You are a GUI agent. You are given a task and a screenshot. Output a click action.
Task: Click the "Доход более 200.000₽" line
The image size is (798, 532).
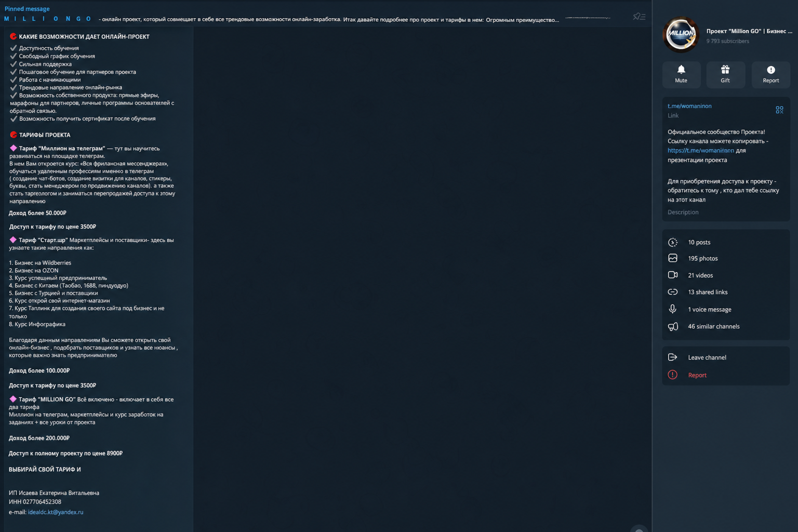click(39, 438)
